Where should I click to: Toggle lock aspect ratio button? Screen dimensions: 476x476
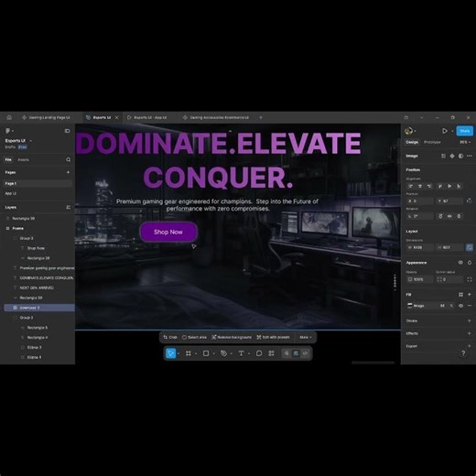[470, 247]
